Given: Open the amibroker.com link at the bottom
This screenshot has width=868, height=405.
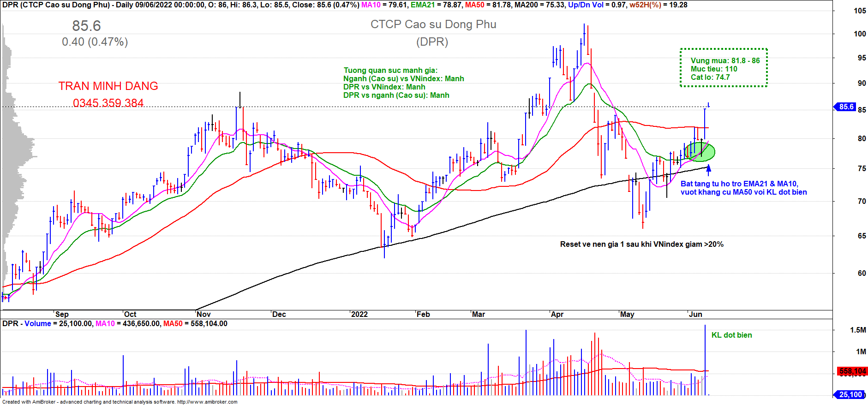Looking at the screenshot, I should [x=207, y=402].
